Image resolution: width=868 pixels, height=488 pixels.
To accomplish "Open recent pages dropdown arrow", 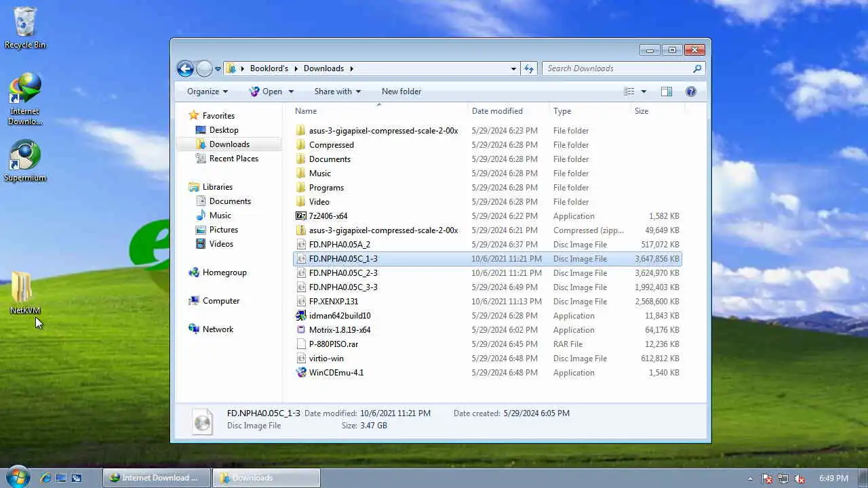I will pos(218,68).
